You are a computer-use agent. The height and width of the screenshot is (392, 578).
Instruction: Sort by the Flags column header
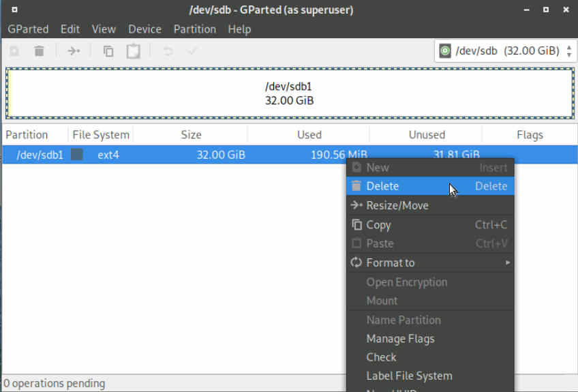(x=530, y=134)
